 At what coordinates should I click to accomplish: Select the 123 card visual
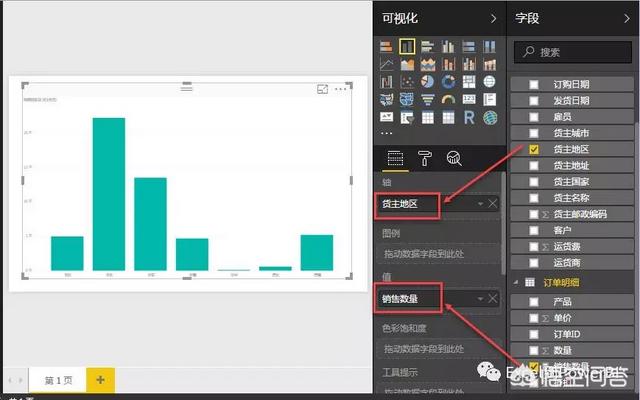tap(469, 100)
